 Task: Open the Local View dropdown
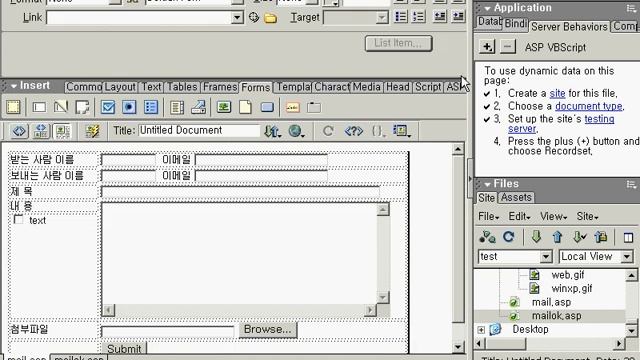pyautogui.click(x=627, y=257)
